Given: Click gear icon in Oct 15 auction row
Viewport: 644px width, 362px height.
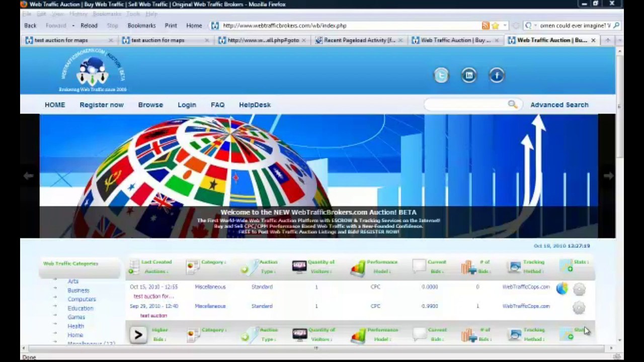Looking at the screenshot, I should click(x=579, y=289).
